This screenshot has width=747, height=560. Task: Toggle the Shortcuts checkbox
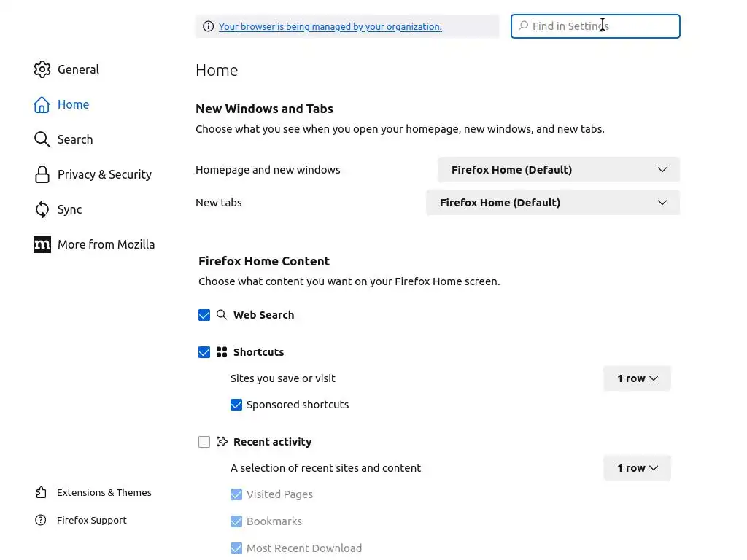(x=204, y=352)
